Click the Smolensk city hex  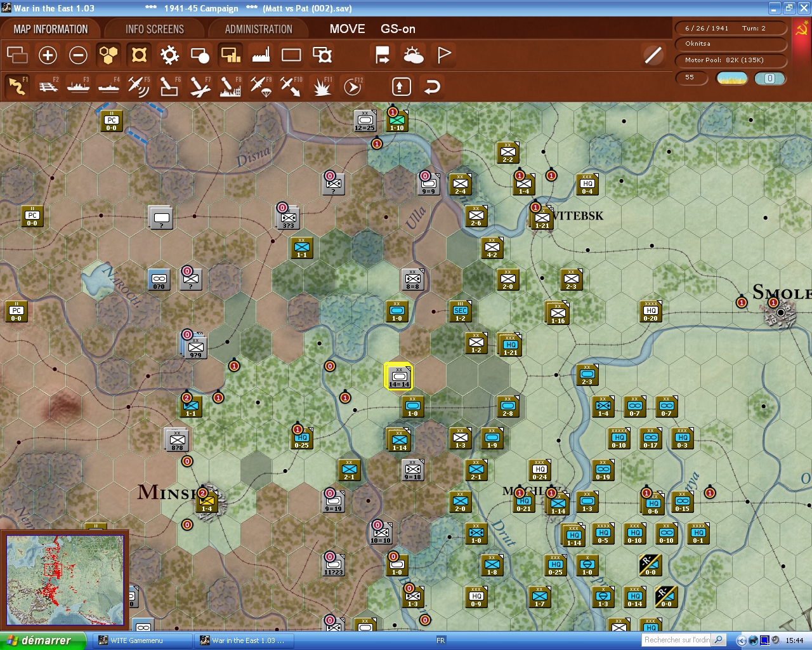click(x=781, y=313)
